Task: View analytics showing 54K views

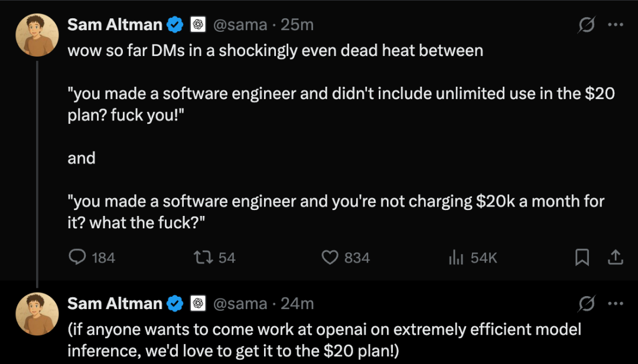Action: [x=456, y=257]
